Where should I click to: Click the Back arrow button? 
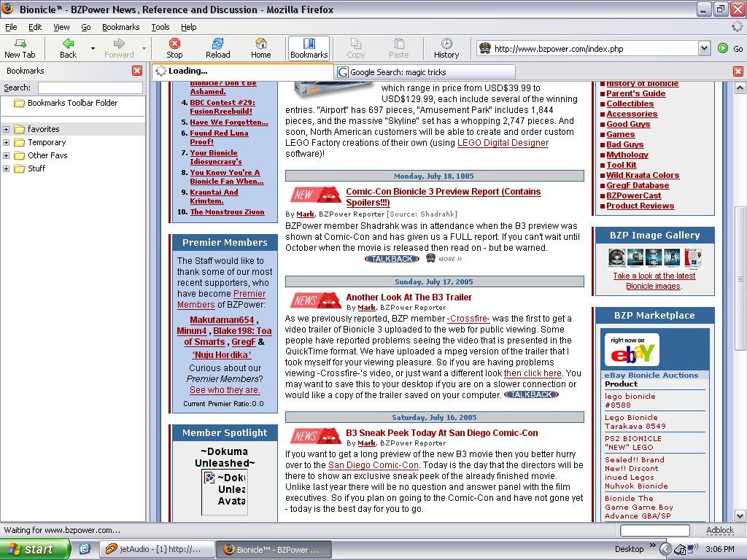pos(68,48)
